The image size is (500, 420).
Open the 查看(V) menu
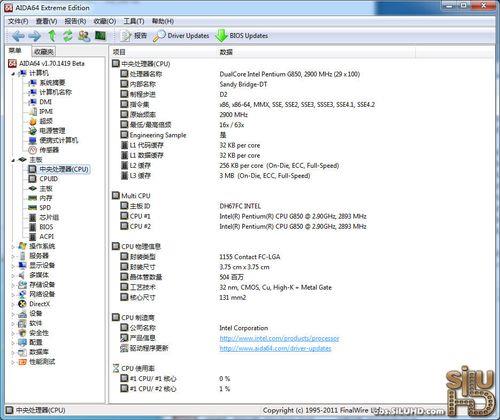click(x=46, y=21)
